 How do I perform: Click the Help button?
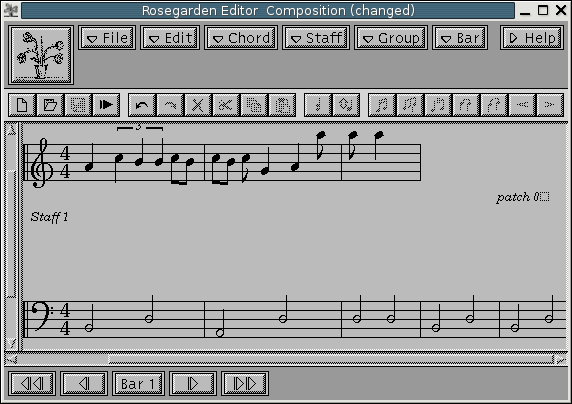click(x=532, y=38)
